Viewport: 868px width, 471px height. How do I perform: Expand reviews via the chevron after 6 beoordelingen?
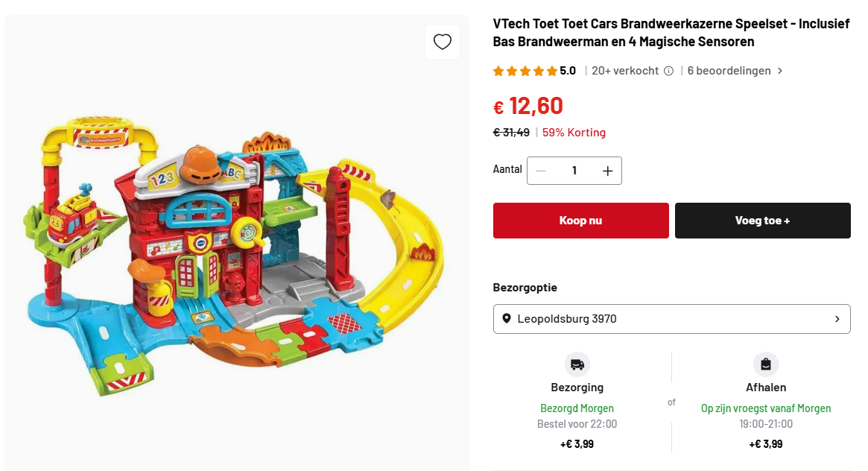point(779,71)
